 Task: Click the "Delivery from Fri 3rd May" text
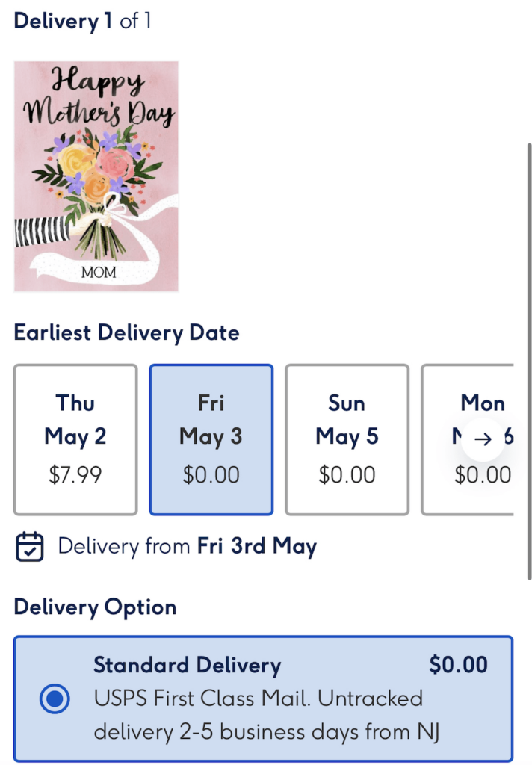click(x=187, y=546)
